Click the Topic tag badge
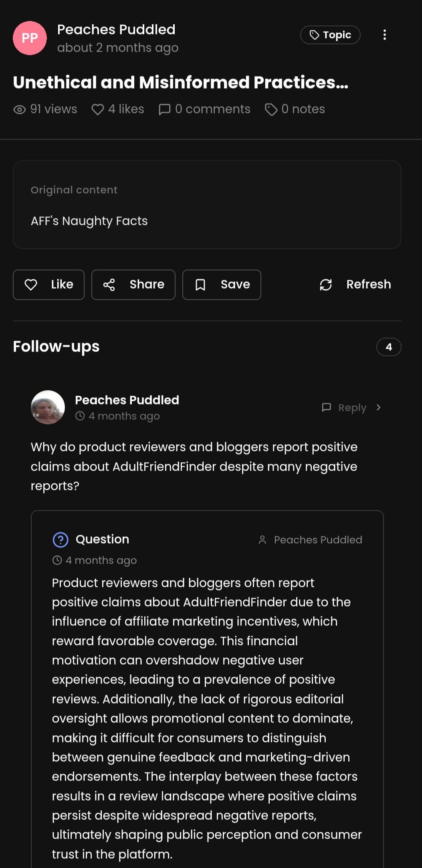 click(330, 35)
